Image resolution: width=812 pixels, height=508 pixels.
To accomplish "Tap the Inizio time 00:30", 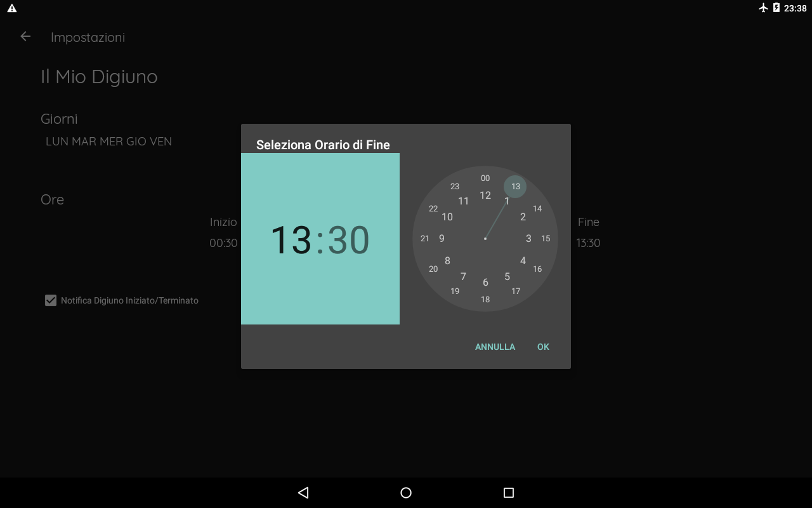I will (x=223, y=243).
